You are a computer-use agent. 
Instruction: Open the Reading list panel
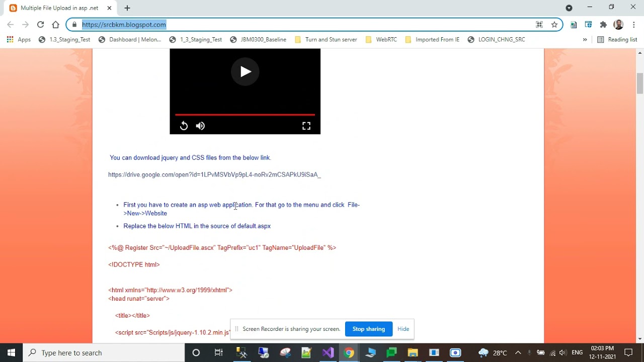point(617,40)
